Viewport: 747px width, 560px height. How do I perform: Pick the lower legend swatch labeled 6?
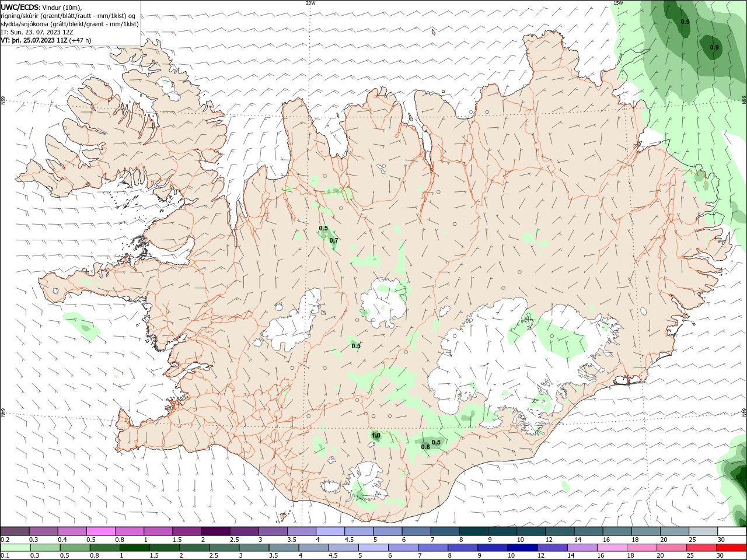[x=403, y=548]
